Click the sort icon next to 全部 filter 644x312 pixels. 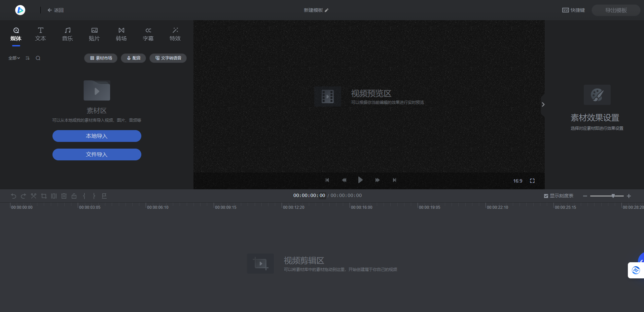pyautogui.click(x=27, y=58)
